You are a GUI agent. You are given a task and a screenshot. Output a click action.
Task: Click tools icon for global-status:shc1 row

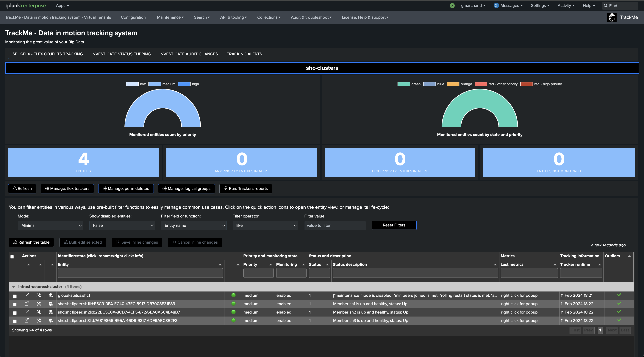(x=39, y=295)
